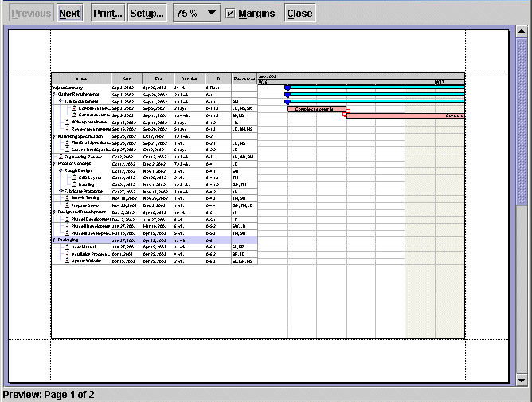Screen dimensions: 532x402
Task: Click the Duration column header
Action: (189, 79)
